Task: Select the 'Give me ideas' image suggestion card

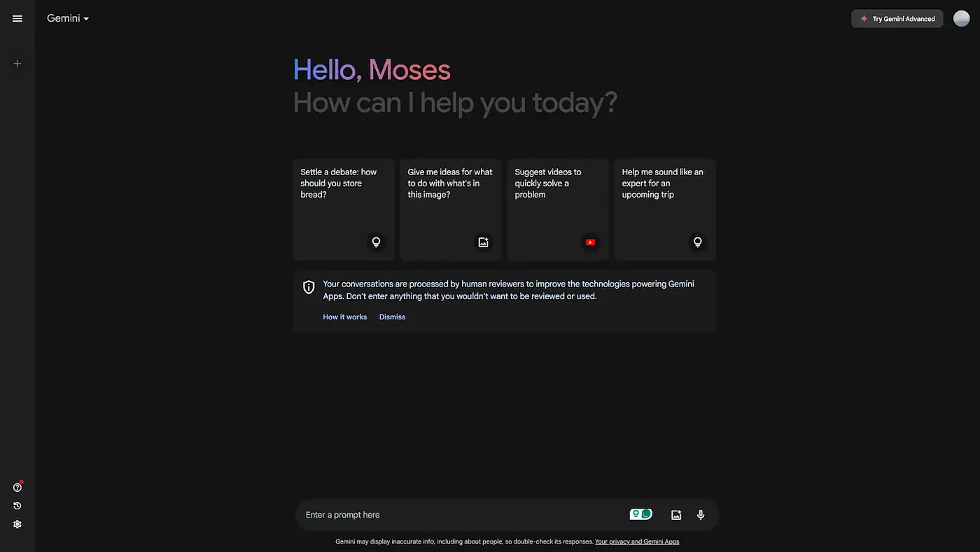Action: [x=451, y=209]
